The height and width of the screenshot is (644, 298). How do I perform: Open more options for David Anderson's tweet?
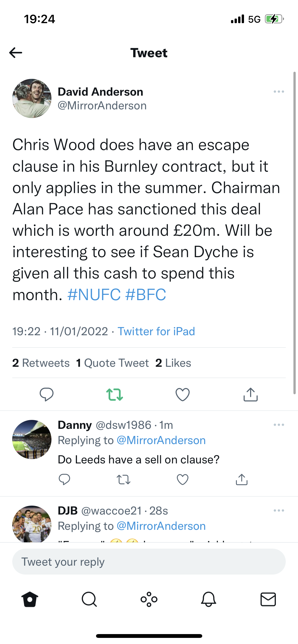pos(279,92)
